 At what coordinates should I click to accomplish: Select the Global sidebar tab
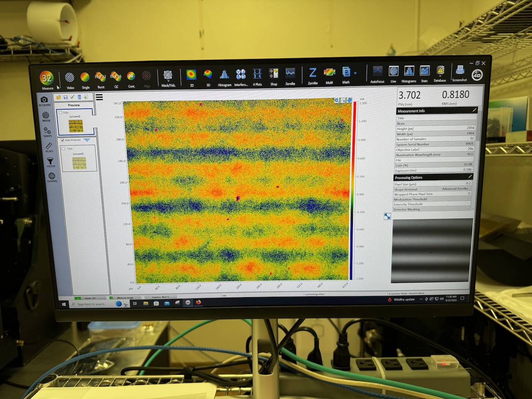point(52,177)
